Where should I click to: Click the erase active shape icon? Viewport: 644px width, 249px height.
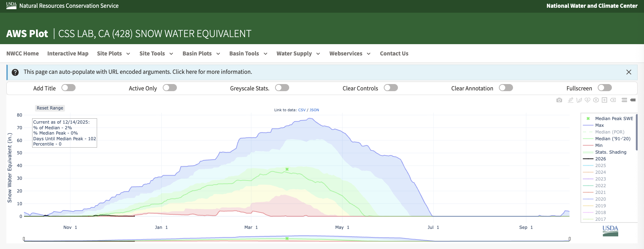click(613, 100)
